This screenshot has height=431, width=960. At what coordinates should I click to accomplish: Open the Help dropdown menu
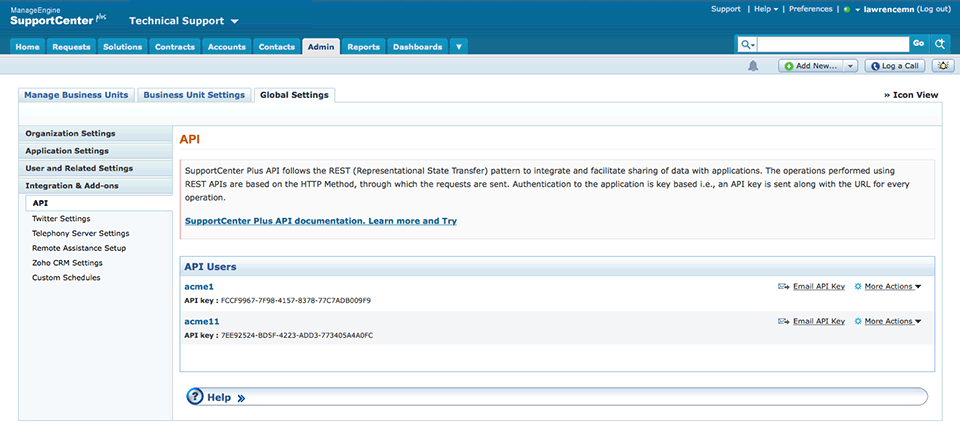(766, 9)
